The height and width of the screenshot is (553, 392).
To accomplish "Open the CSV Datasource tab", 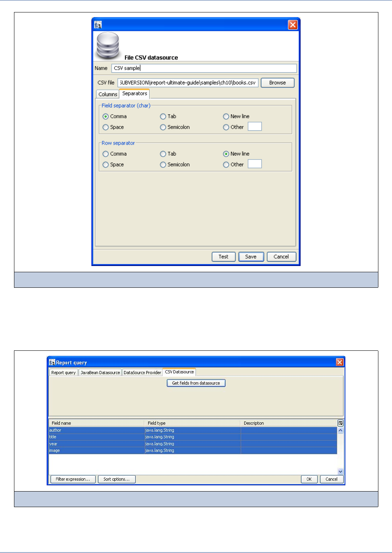I will coord(179,372).
